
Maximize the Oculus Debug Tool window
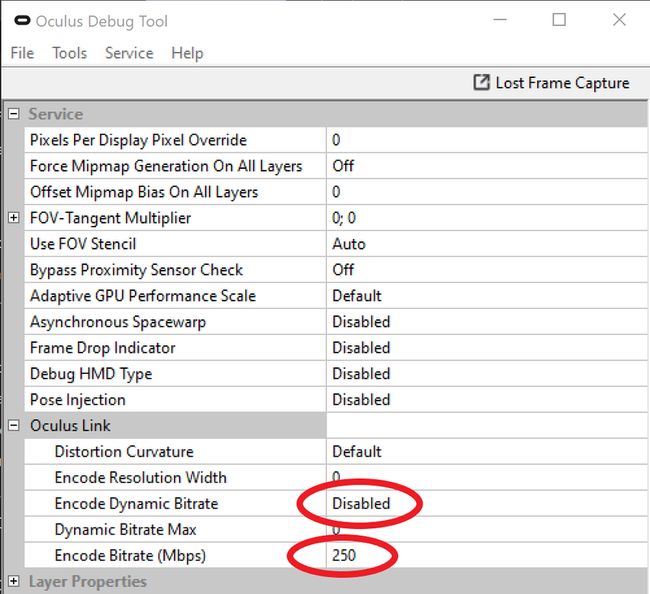[559, 20]
